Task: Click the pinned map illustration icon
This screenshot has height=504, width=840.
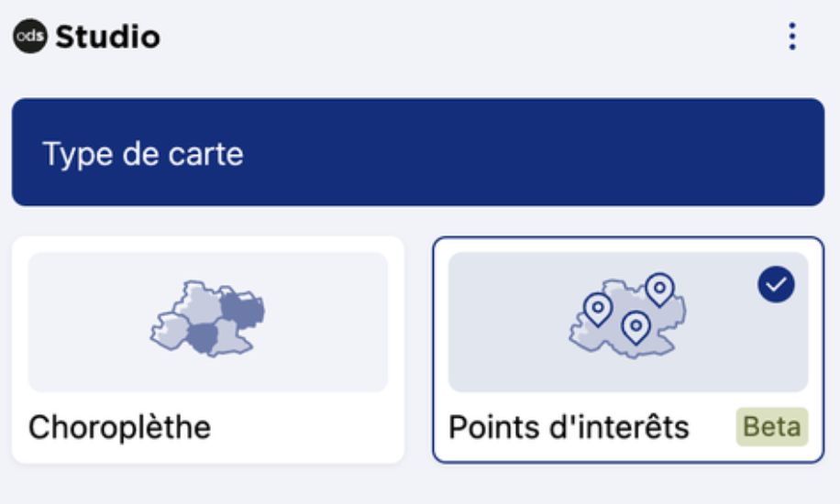Action: click(x=627, y=318)
